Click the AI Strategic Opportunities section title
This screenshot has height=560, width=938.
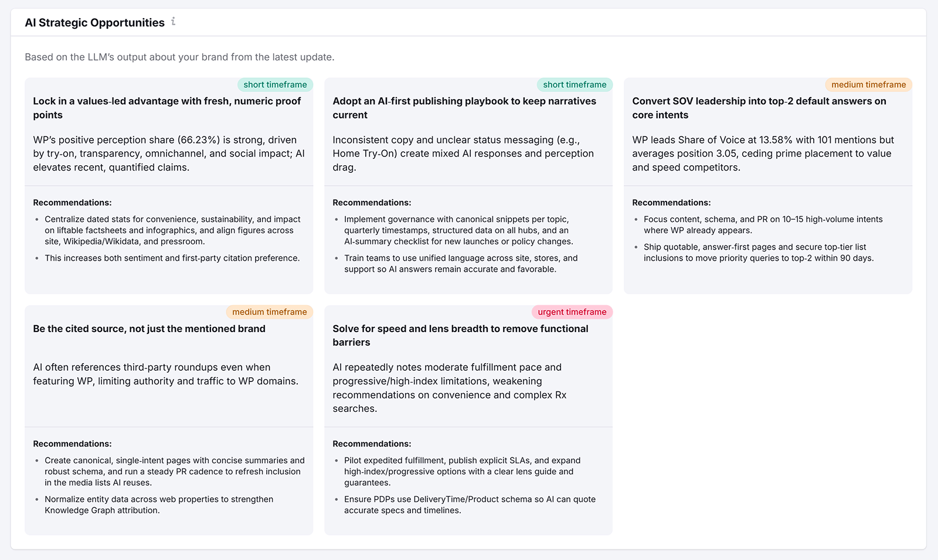94,22
